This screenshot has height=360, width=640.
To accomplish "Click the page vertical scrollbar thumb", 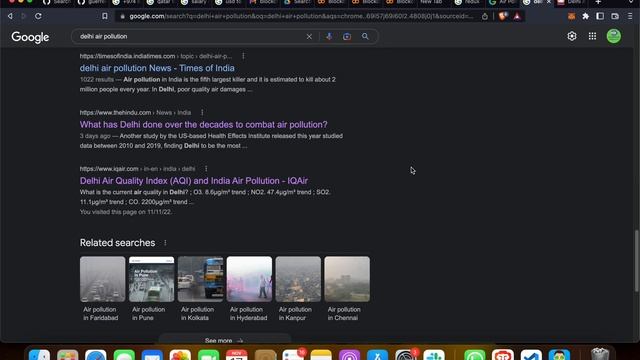I will click(x=636, y=260).
